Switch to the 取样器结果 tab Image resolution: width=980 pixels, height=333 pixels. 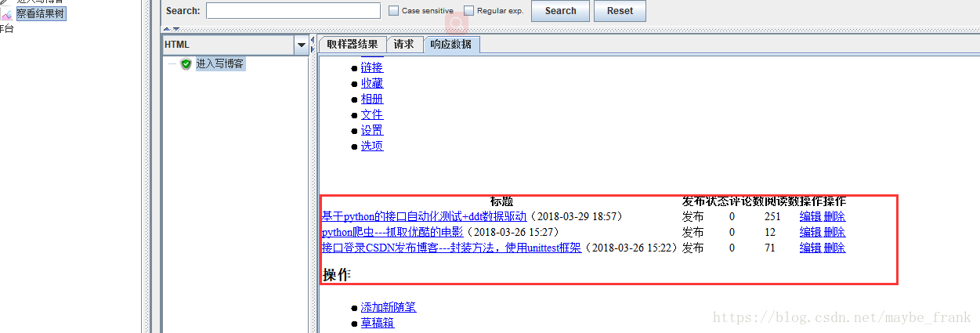pos(353,45)
